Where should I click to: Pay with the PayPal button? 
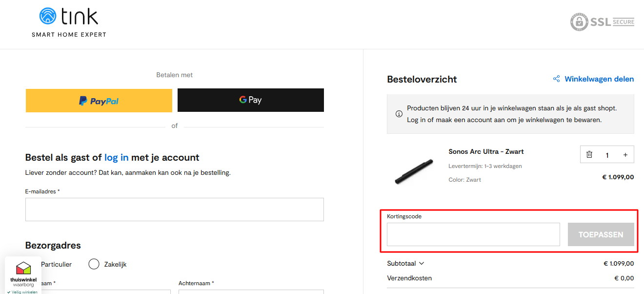click(x=99, y=101)
